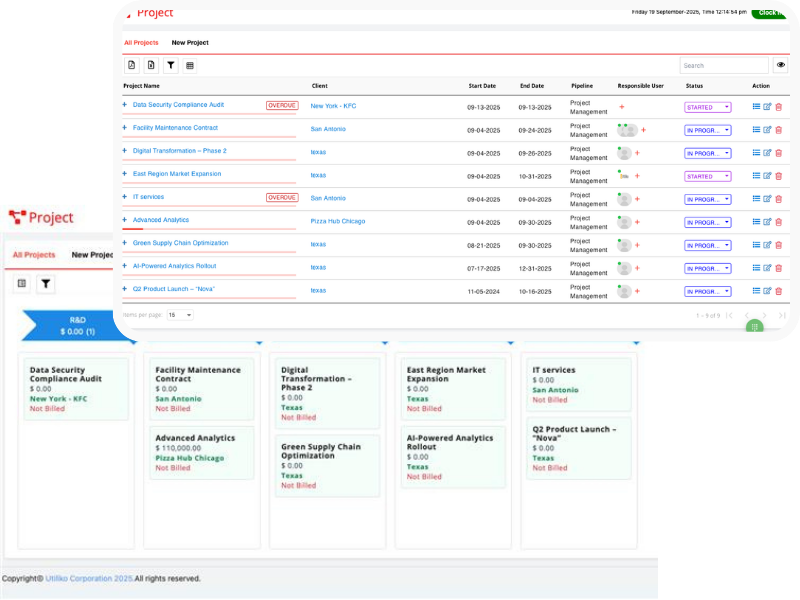Open the items per page dropdown
Image resolution: width=800 pixels, height=600 pixels.
point(180,315)
